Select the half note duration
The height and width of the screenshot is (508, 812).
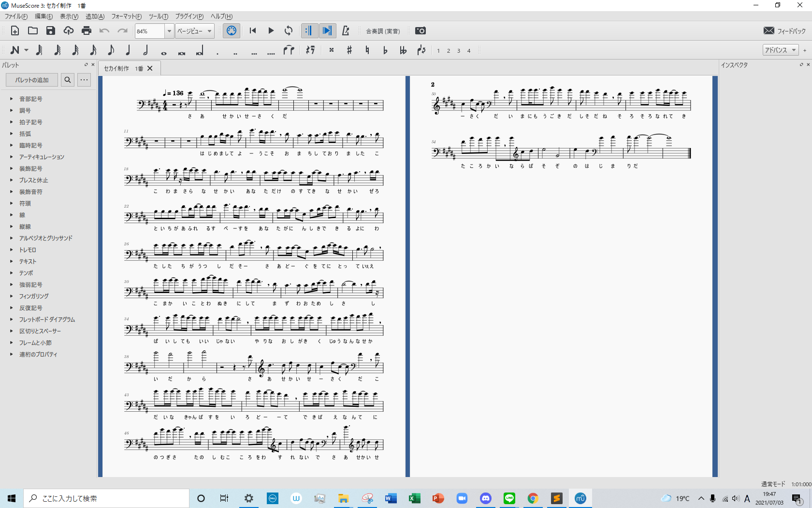(146, 50)
